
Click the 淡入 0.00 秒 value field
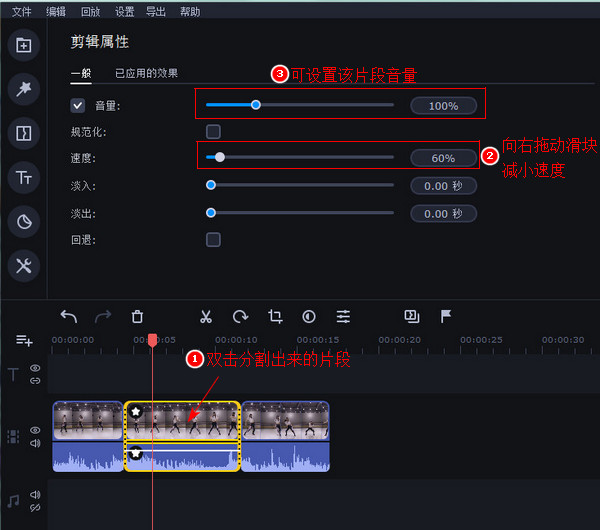click(x=443, y=186)
